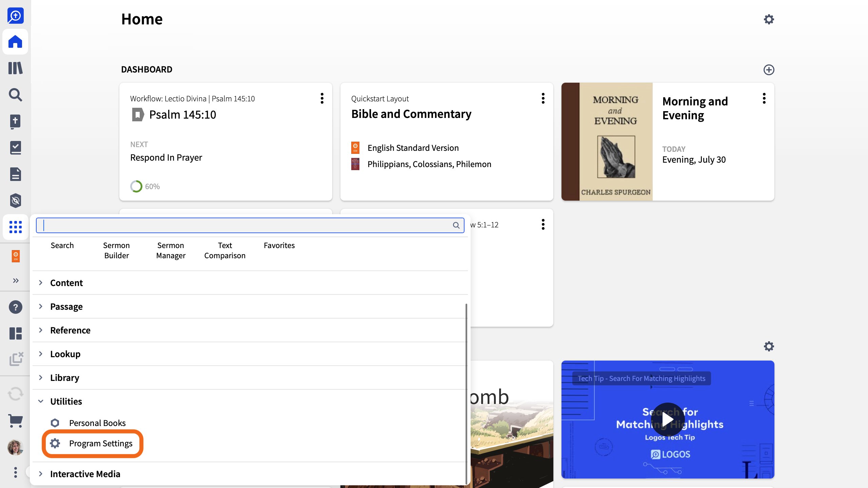Viewport: 868px width, 488px height.
Task: Open the Psalm 145:10 workflow title
Action: point(182,115)
